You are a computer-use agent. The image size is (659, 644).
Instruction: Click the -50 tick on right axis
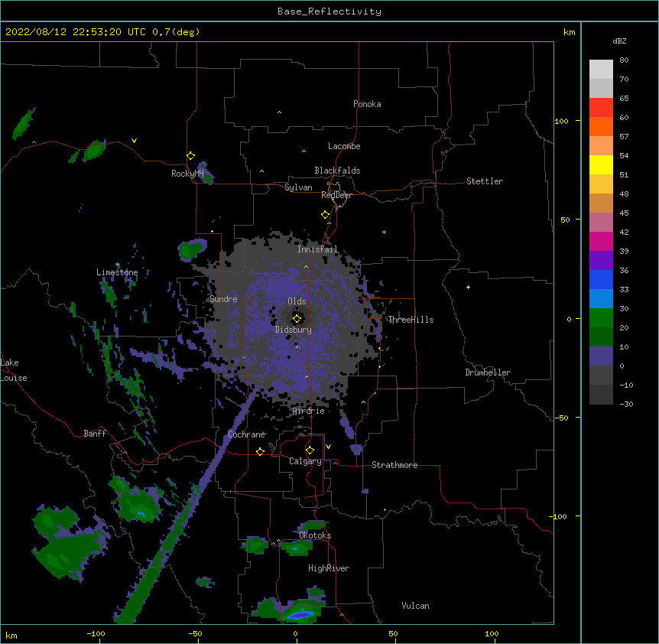click(x=561, y=418)
